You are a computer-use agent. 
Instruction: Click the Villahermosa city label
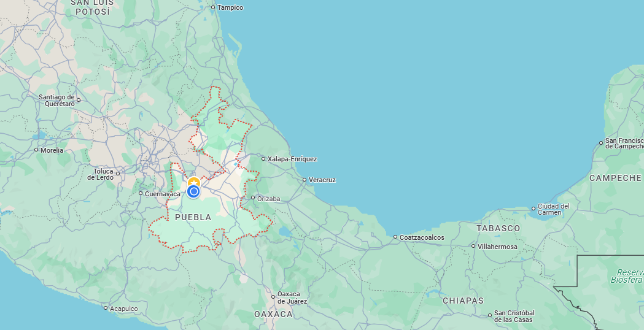(x=498, y=247)
